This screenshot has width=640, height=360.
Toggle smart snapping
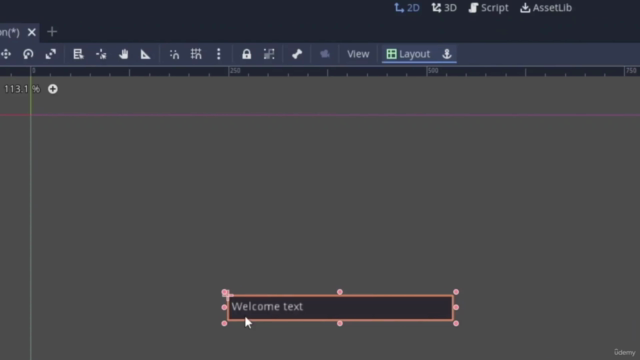[174, 54]
